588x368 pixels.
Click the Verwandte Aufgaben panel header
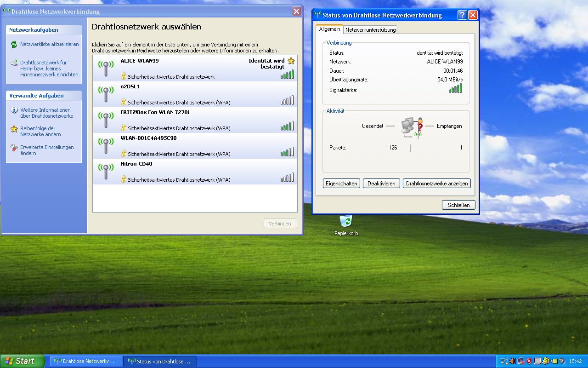coord(44,96)
